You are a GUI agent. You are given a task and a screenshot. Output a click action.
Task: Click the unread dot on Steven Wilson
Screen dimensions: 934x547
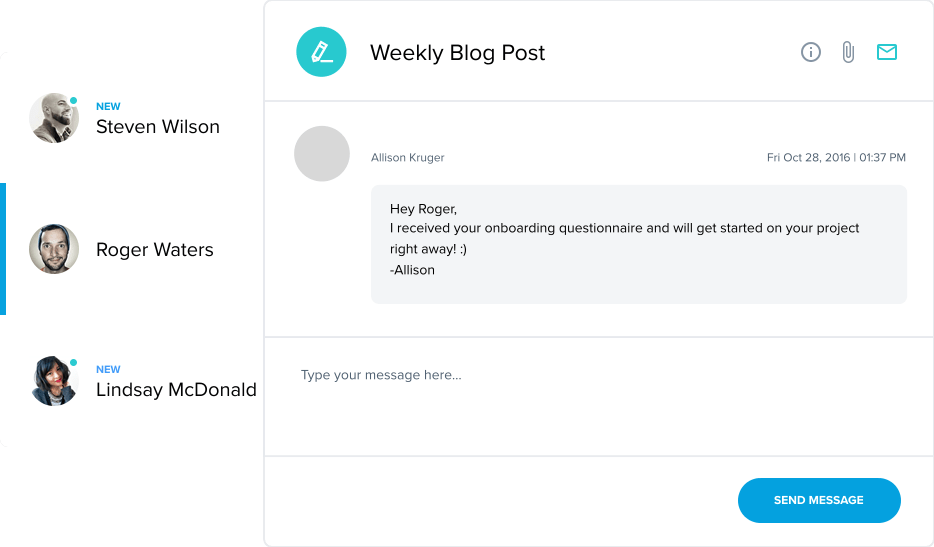pyautogui.click(x=73, y=101)
